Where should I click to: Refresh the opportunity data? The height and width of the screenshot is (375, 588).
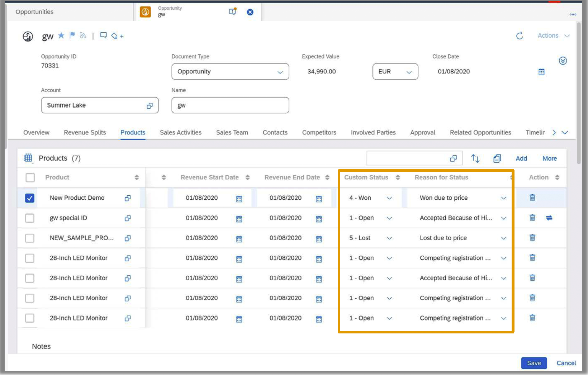520,35
